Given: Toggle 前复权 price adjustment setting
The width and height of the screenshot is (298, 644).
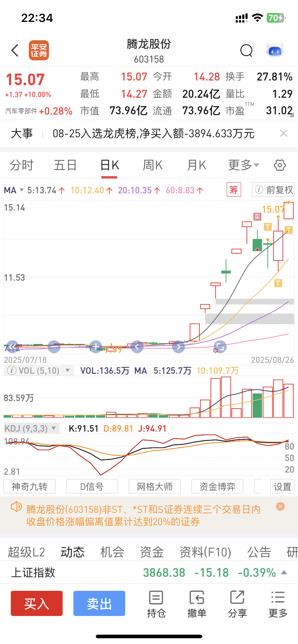Looking at the screenshot, I should click(273, 190).
